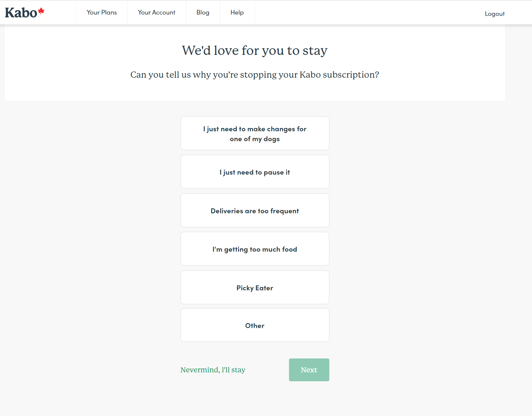Select 'make changes for one of my dogs'
Image resolution: width=532 pixels, height=416 pixels.
[255, 134]
